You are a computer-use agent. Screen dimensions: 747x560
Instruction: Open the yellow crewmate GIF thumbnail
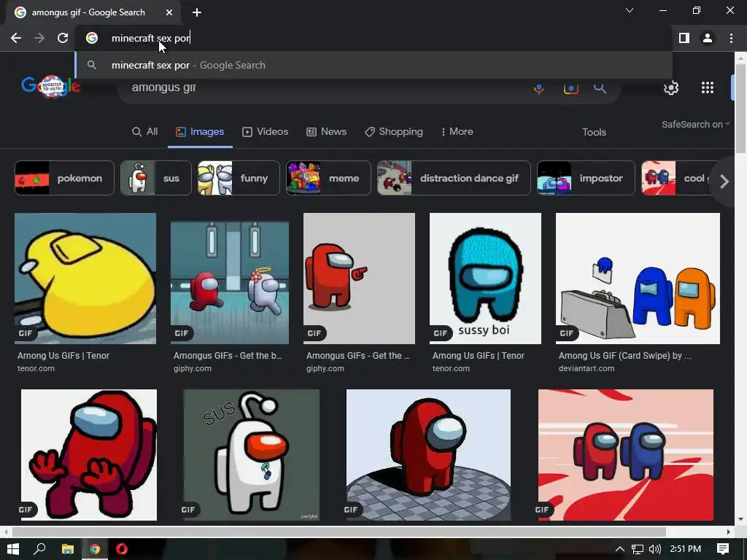click(x=85, y=279)
